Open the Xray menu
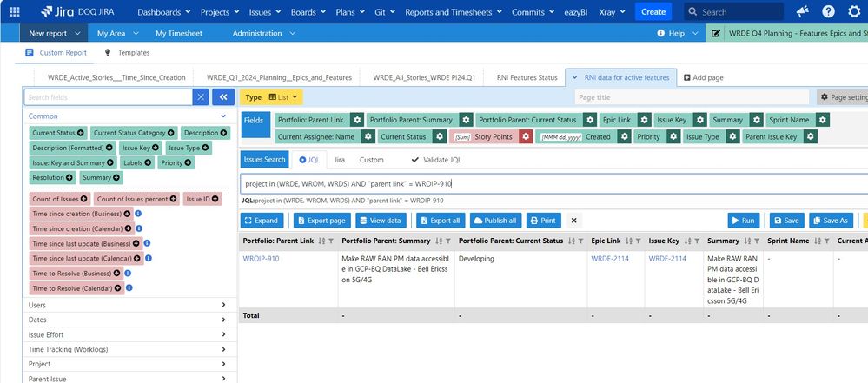868x383 pixels. 613,11
